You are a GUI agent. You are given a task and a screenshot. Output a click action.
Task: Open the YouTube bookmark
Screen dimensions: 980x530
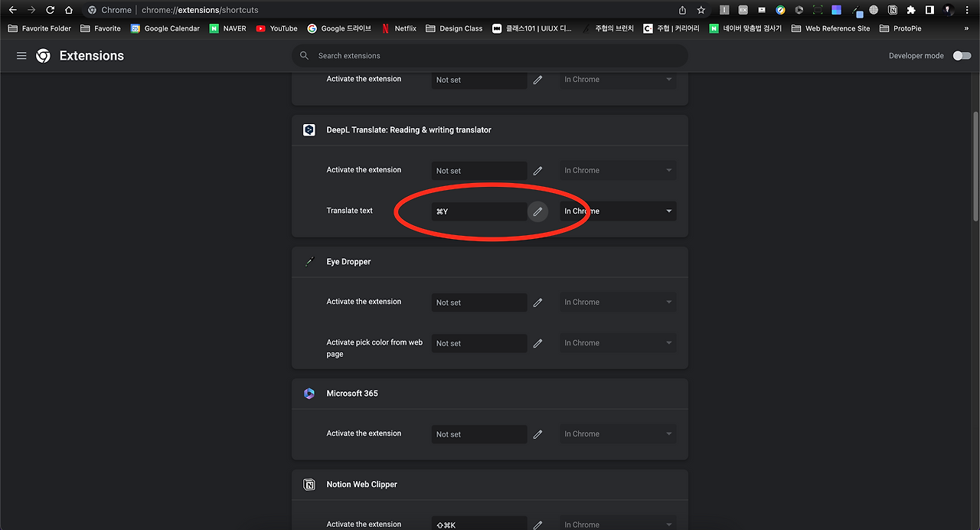coord(276,28)
